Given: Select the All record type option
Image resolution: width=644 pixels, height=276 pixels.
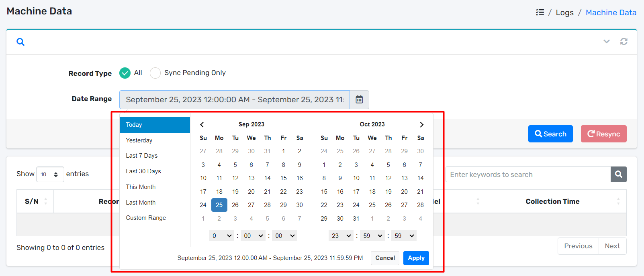Looking at the screenshot, I should pyautogui.click(x=125, y=73).
